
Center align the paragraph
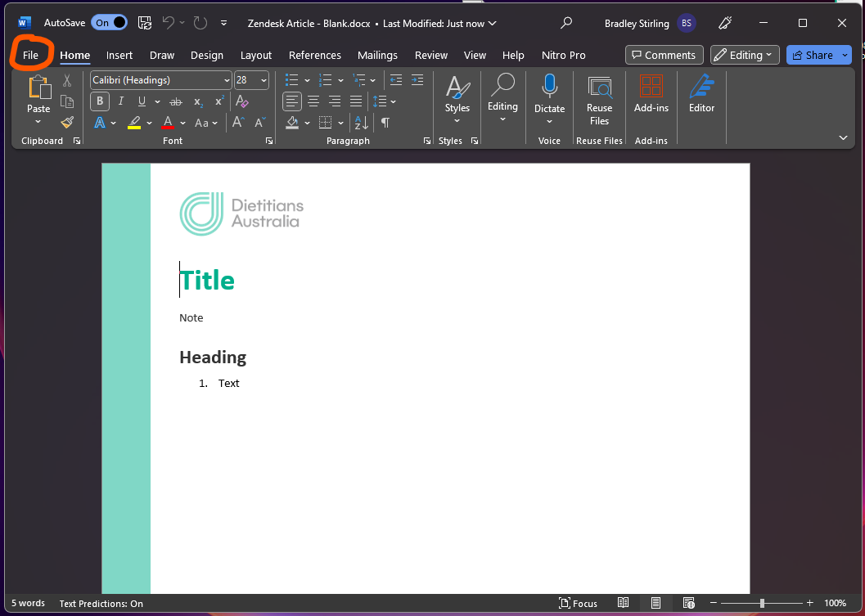point(313,101)
